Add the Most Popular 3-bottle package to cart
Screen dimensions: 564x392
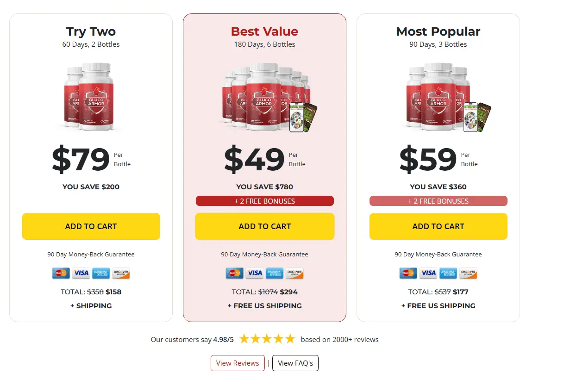coord(439,226)
